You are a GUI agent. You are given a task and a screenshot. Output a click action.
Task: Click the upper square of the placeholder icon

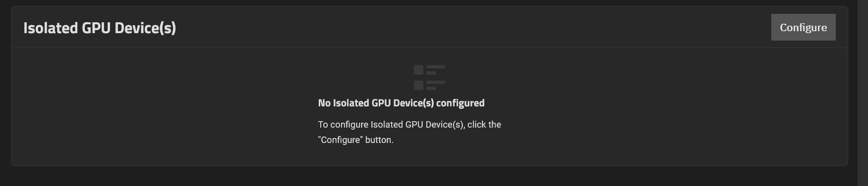[418, 70]
